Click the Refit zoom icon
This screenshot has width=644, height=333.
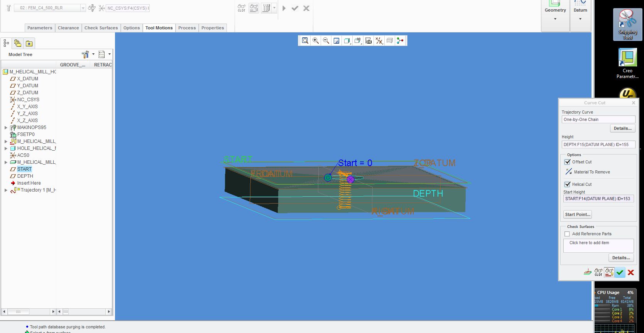(x=305, y=41)
